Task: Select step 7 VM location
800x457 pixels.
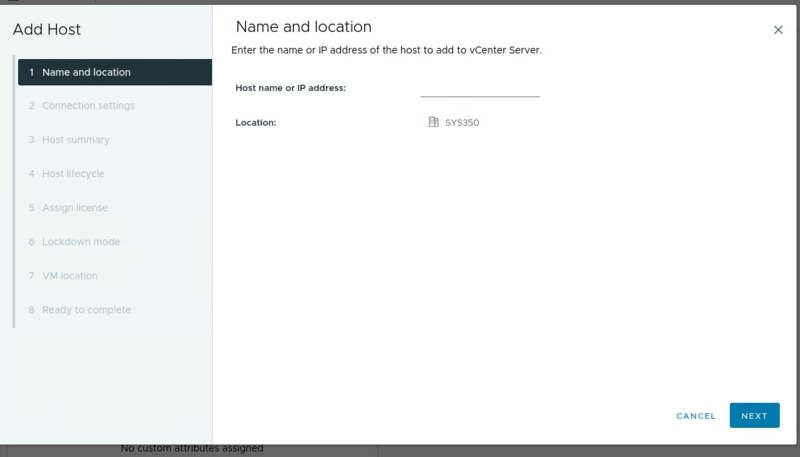Action: tap(115, 275)
